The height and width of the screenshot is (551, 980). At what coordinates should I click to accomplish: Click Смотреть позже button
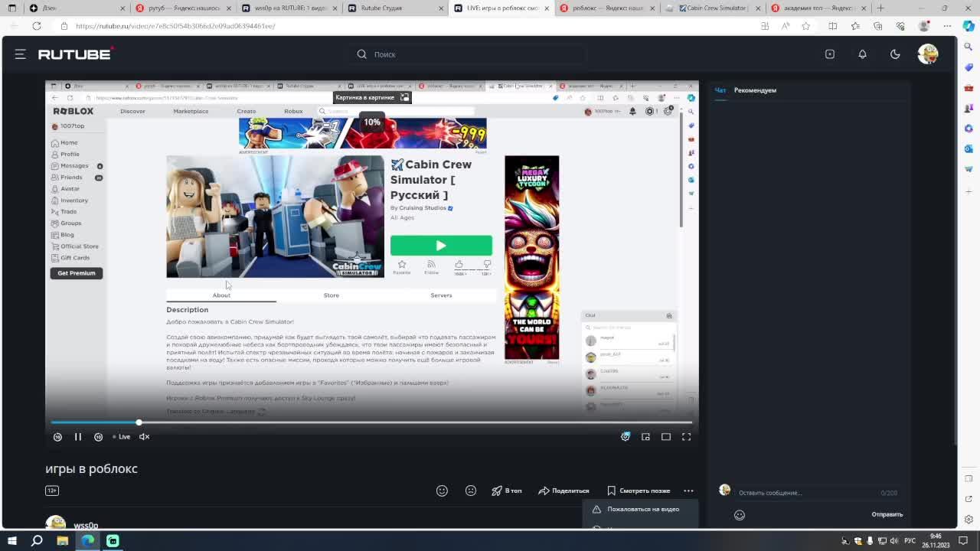tap(639, 491)
